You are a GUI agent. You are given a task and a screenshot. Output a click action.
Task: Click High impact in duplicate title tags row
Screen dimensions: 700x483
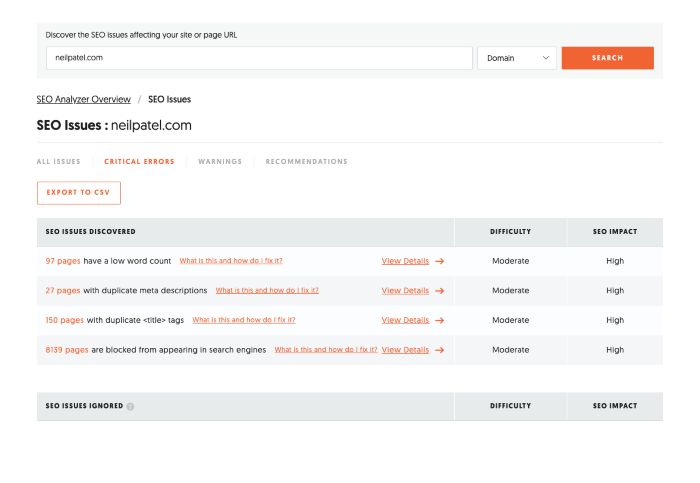pos(615,321)
